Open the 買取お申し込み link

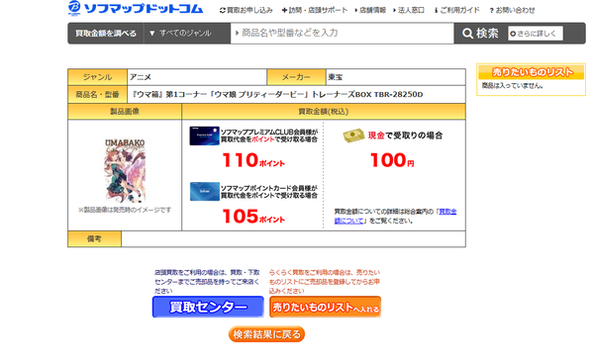pos(247,10)
